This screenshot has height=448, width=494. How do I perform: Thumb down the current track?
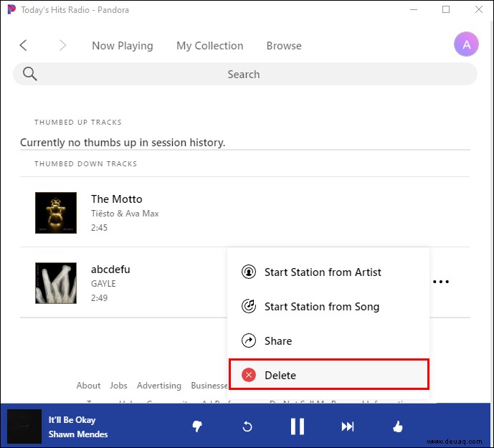point(197,426)
